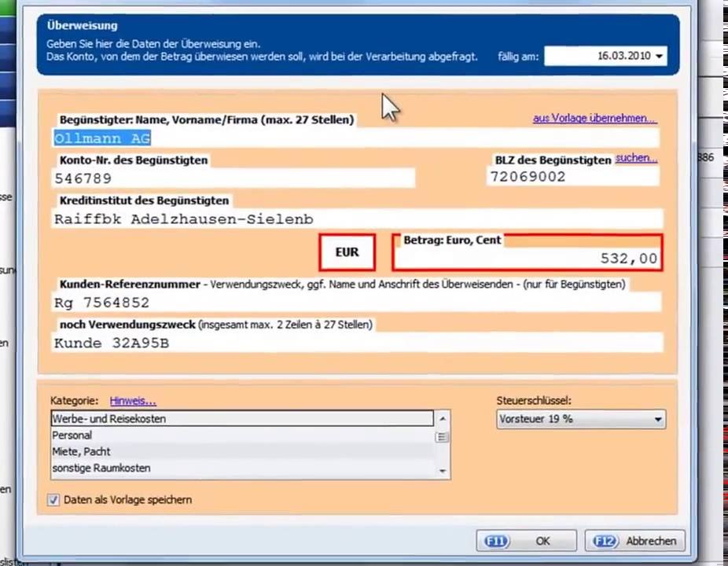Image resolution: width=728 pixels, height=566 pixels.
Task: Open the 'fällig am' date dropdown
Action: [x=659, y=56]
